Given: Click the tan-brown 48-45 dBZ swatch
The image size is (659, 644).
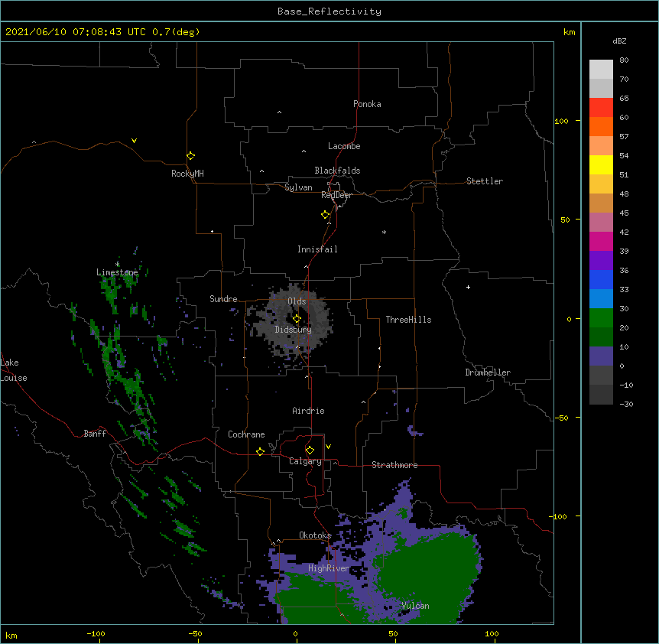Looking at the screenshot, I should coord(601,203).
